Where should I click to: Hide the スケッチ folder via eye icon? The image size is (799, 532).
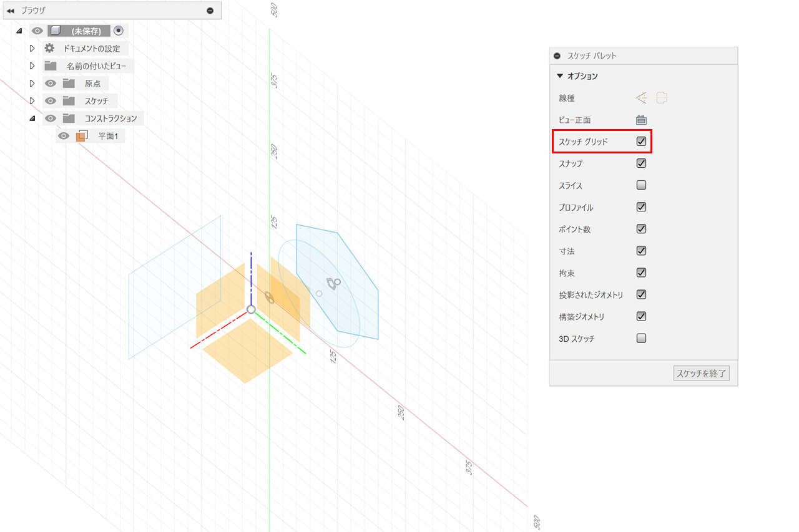[x=51, y=100]
